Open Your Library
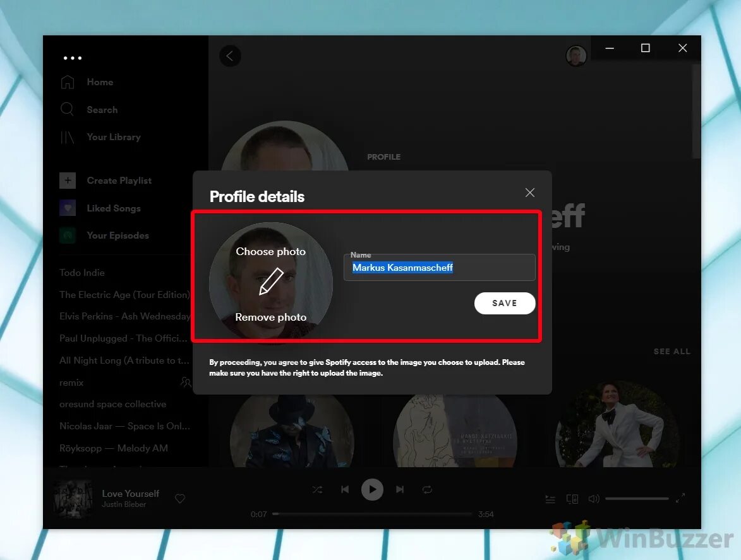This screenshot has width=741, height=560. (114, 137)
